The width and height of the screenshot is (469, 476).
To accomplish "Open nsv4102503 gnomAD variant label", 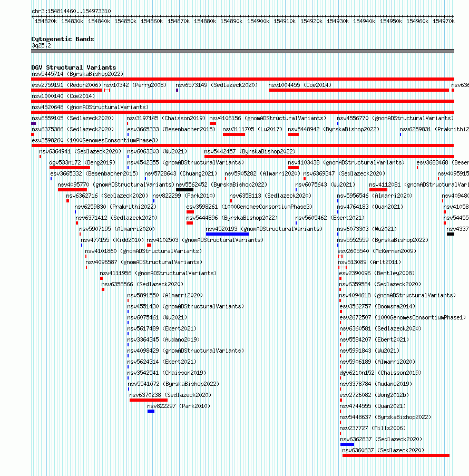I will (205, 240).
